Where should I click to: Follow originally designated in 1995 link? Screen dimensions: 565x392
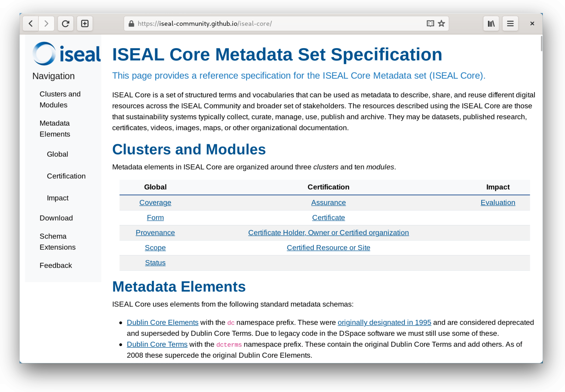384,322
